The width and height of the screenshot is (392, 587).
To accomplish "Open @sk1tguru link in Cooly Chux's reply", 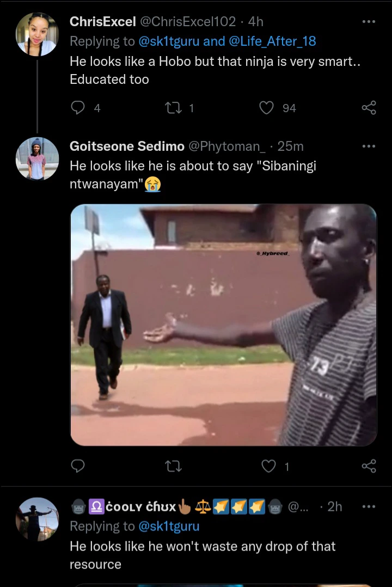I will [x=169, y=527].
